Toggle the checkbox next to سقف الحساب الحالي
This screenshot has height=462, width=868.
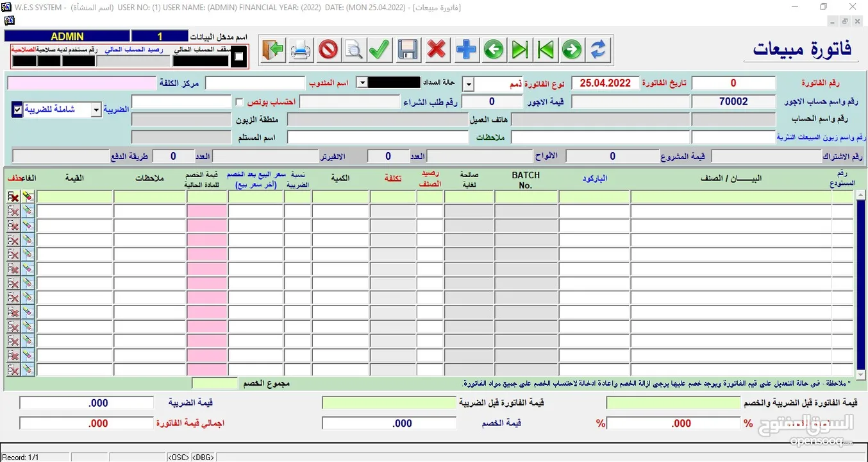[239, 56]
